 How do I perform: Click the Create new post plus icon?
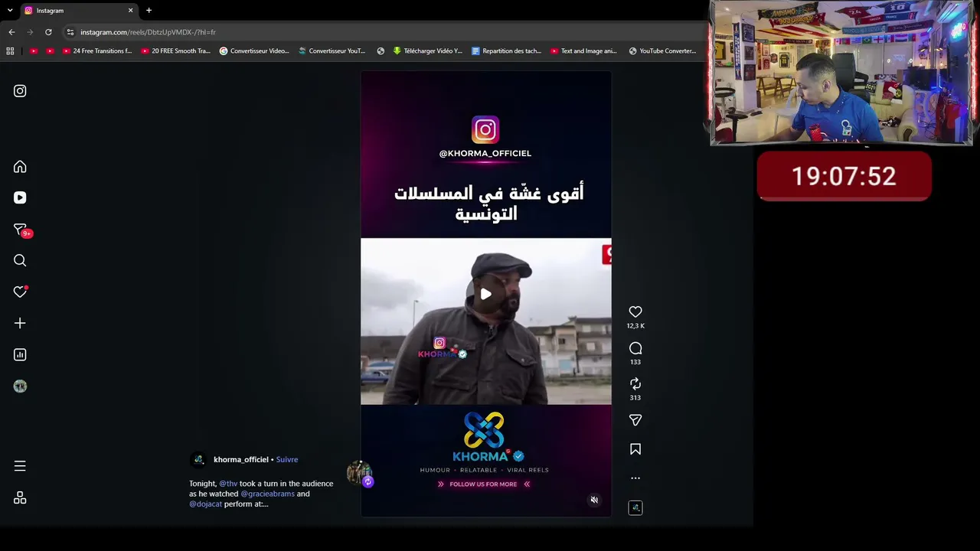20,323
